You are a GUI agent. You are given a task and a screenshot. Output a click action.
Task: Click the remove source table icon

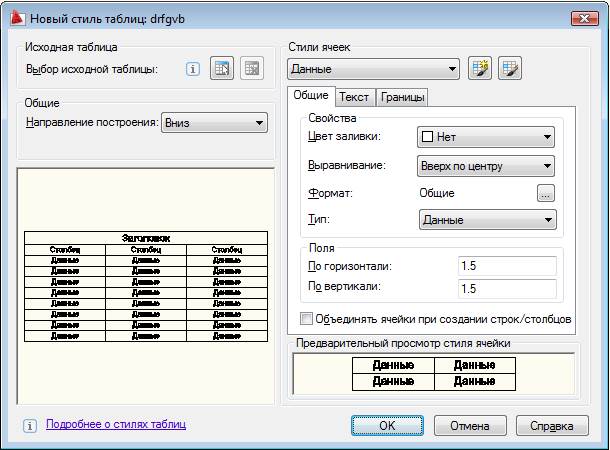coord(252,69)
